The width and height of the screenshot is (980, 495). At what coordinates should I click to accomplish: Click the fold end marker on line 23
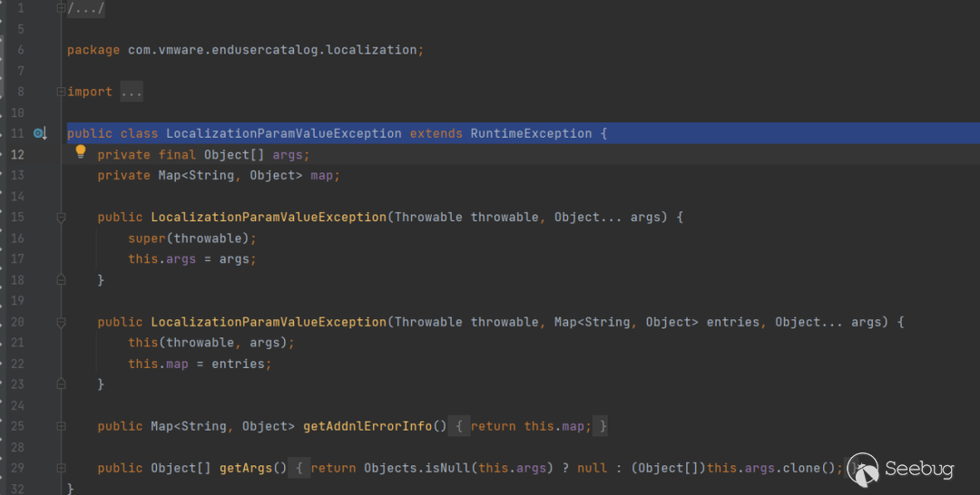(x=62, y=383)
